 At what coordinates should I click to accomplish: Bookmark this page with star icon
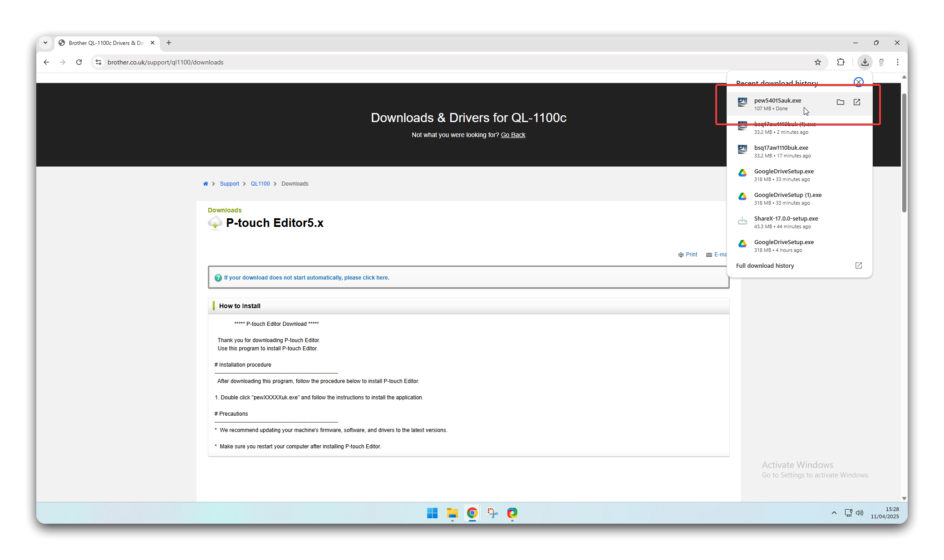[x=817, y=62]
